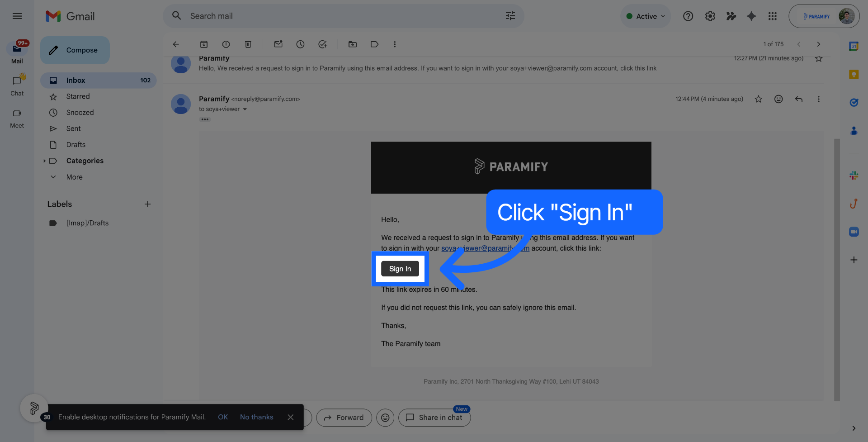Viewport: 868px width, 442px height.
Task: Show recipient details dropdown arrow
Action: tap(245, 109)
